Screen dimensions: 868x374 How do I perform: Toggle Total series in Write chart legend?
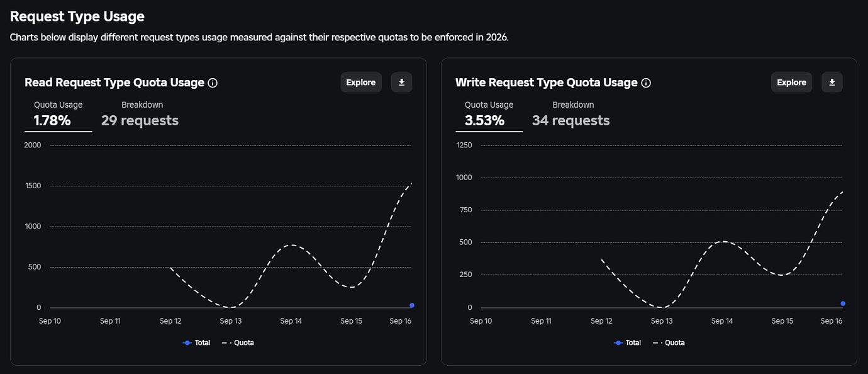627,343
